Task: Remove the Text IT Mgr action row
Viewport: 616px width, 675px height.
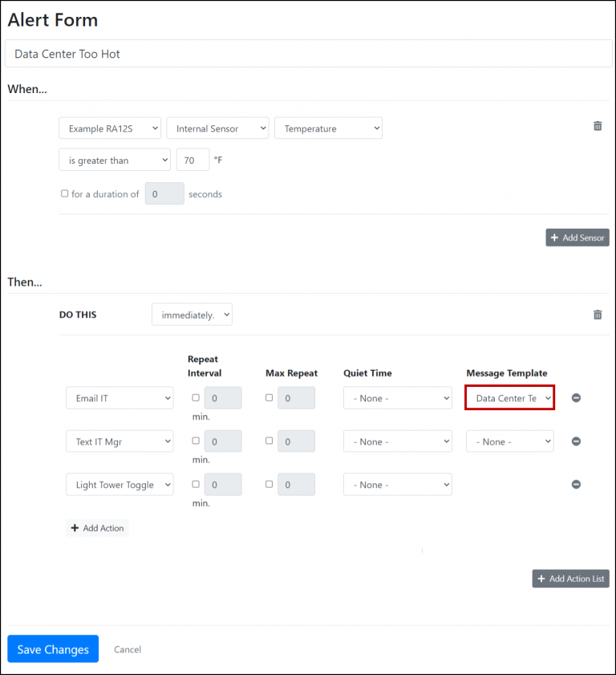Action: click(576, 441)
